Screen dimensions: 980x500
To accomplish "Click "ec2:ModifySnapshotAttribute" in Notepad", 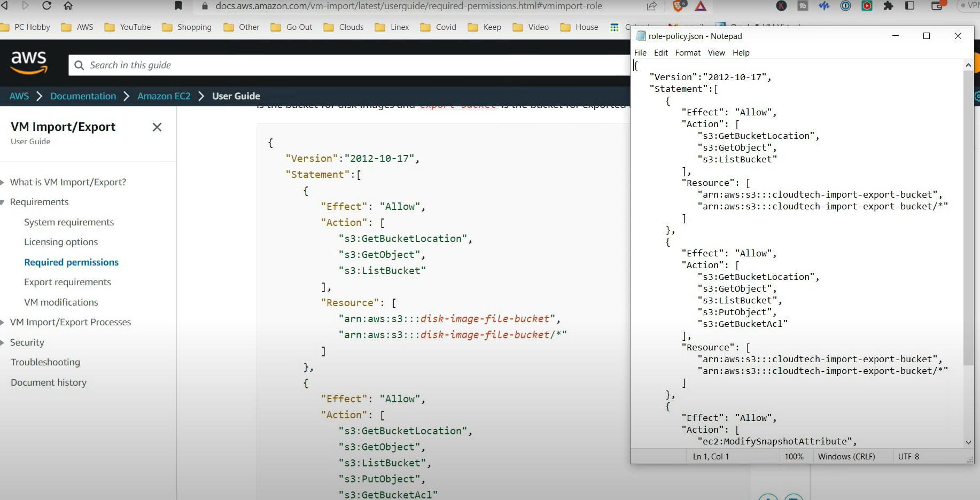I will pyautogui.click(x=777, y=441).
